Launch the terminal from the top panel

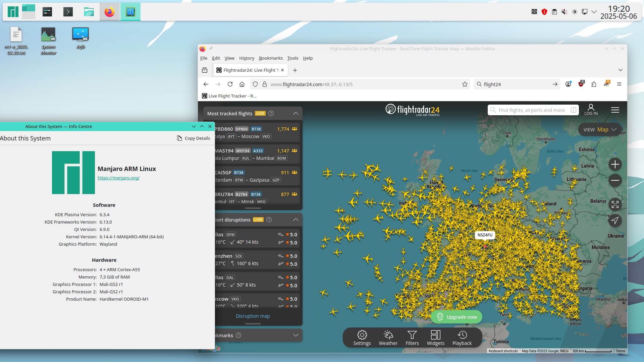68,12
